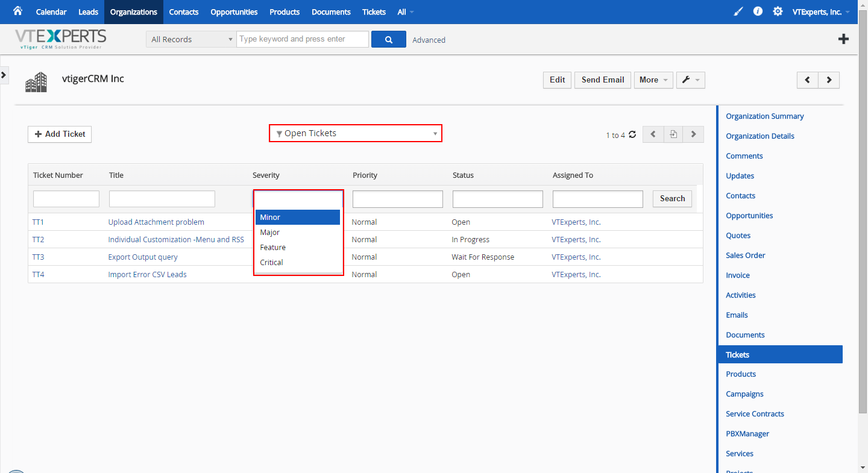Go to previous organization record arrow
Screen dimensions: 868x473
tap(808, 80)
